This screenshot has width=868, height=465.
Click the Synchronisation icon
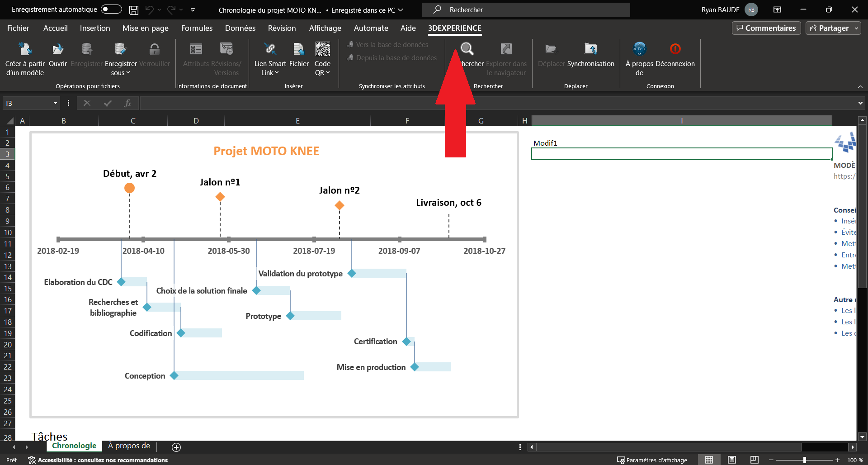(590, 49)
